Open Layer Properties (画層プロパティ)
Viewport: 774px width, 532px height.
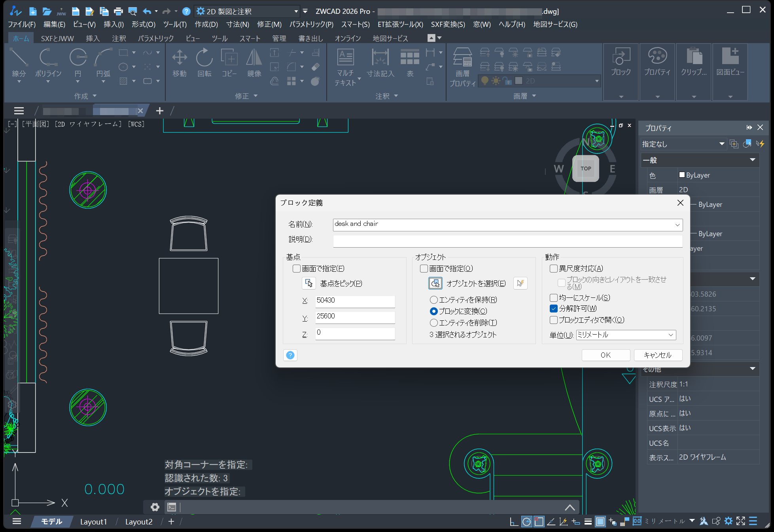click(463, 66)
